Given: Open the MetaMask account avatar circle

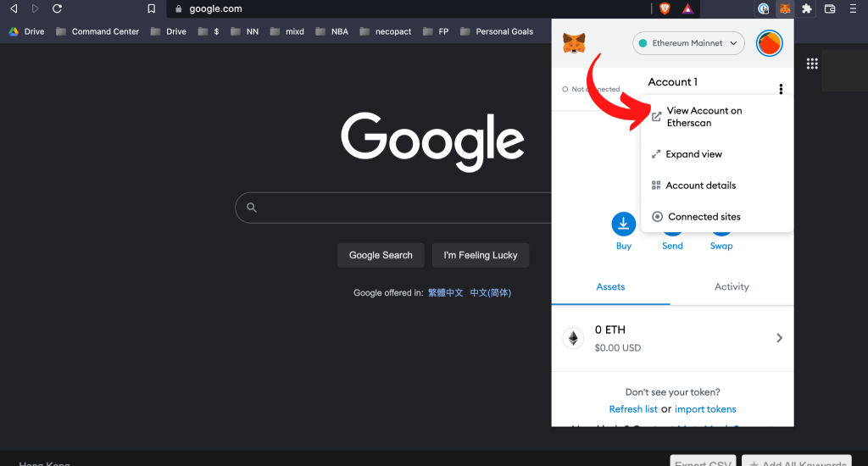Looking at the screenshot, I should click(769, 43).
